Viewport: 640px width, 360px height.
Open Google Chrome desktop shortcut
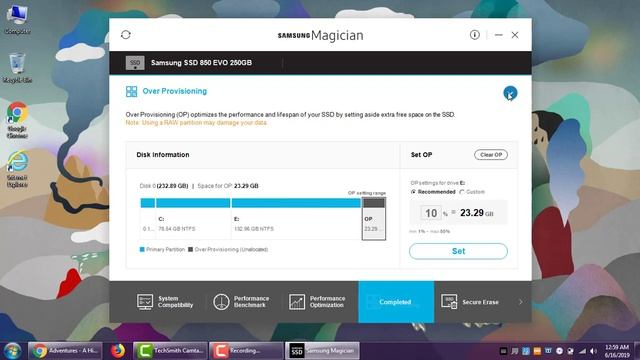point(17,120)
